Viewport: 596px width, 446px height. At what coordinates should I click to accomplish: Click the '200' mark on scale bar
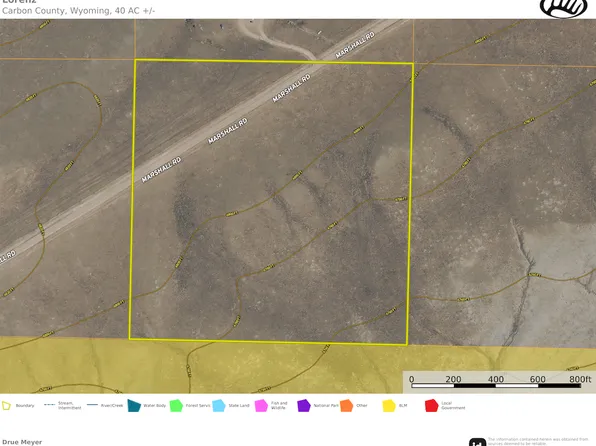[453, 379]
